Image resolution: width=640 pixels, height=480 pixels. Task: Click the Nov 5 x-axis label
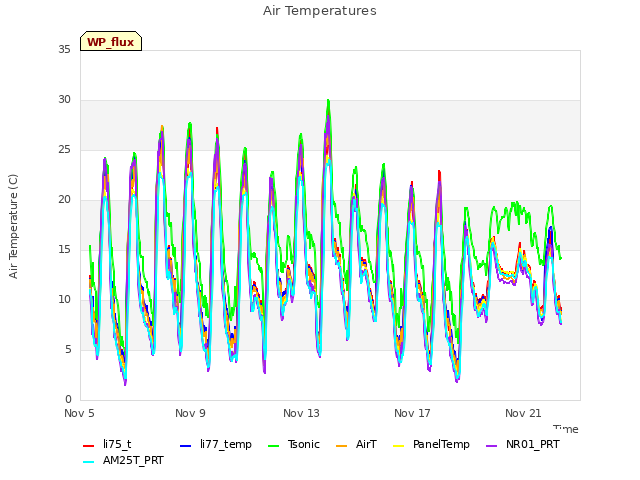click(79, 413)
